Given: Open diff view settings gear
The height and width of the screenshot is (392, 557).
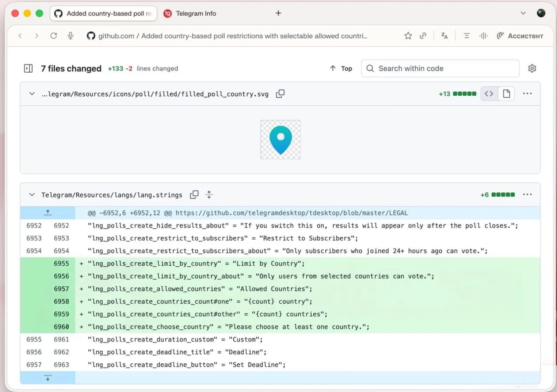Looking at the screenshot, I should tap(532, 68).
